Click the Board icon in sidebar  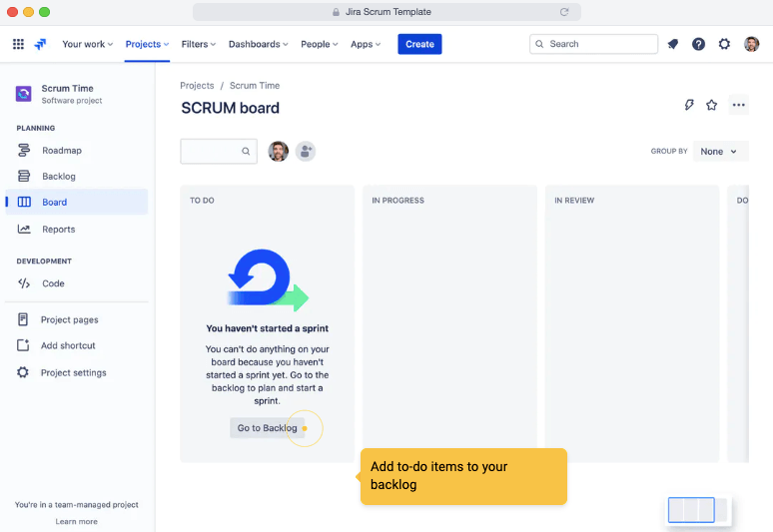pyautogui.click(x=24, y=202)
